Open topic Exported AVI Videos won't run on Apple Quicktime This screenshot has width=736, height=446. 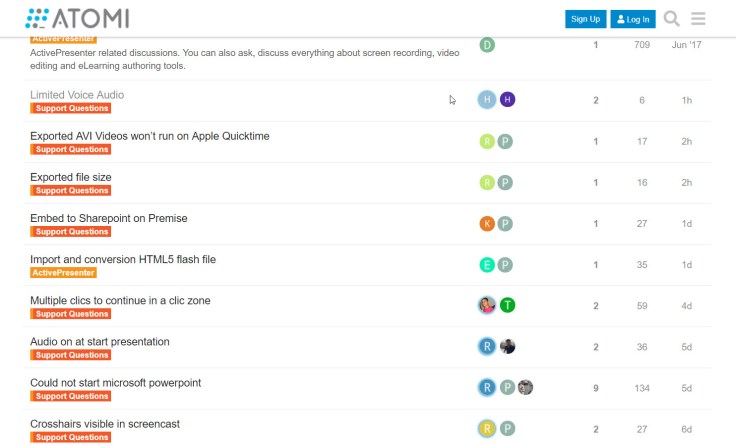[x=149, y=136]
